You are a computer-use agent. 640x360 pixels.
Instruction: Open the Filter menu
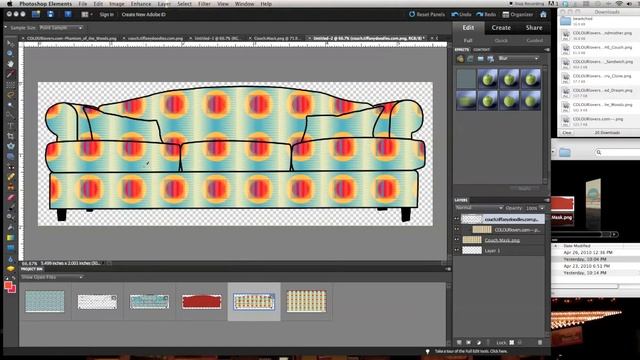[204, 4]
